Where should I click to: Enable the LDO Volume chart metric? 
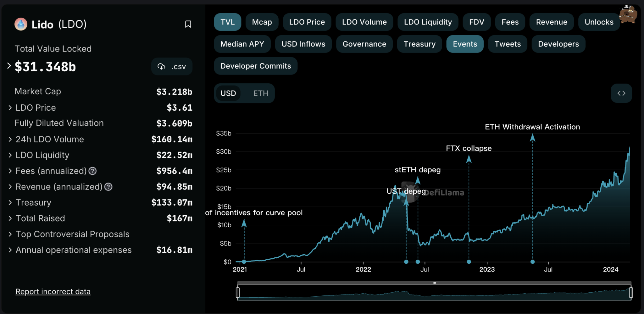tap(364, 22)
